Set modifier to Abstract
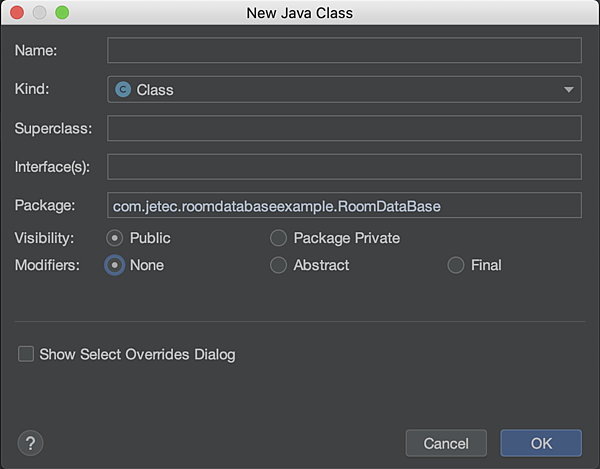This screenshot has width=600, height=469. coord(278,265)
